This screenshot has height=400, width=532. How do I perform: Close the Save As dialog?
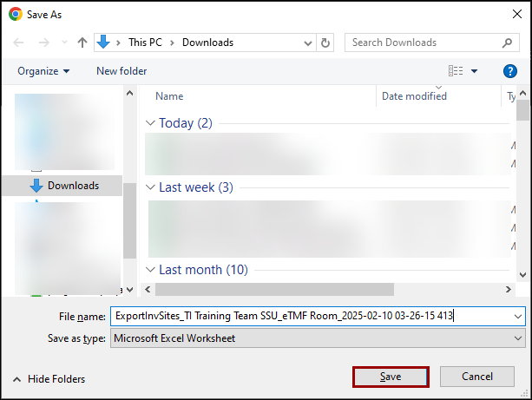[512, 14]
